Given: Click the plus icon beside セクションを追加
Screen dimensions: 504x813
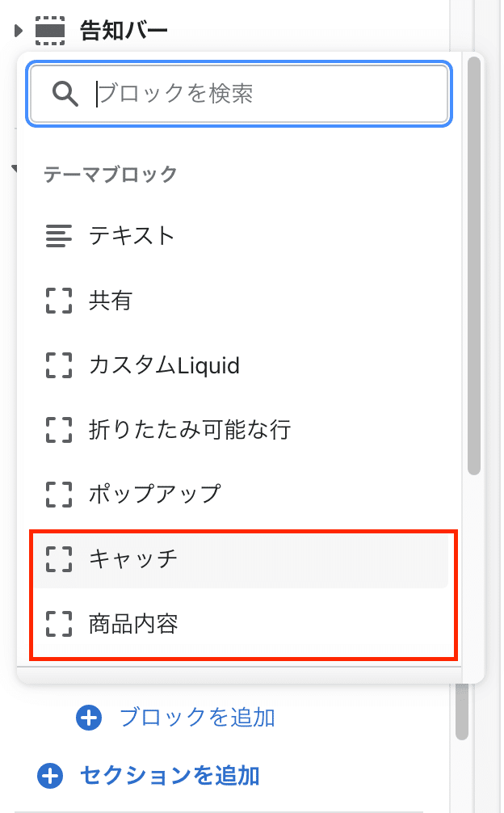Looking at the screenshot, I should [50, 776].
